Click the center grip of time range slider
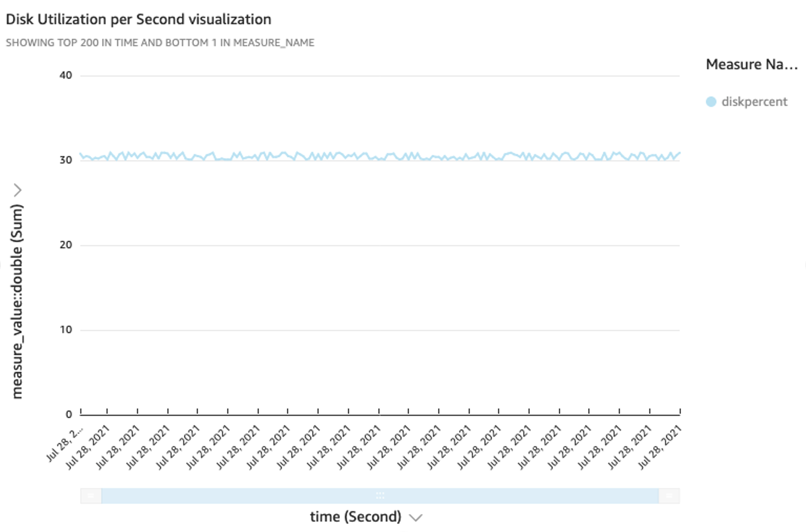Viewport: 806px width, 532px height. (x=380, y=496)
